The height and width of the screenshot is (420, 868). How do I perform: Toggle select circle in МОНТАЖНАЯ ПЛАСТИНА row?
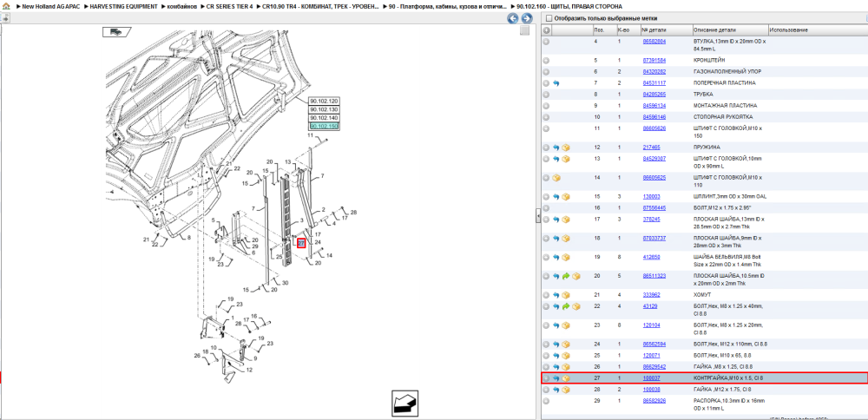click(x=546, y=106)
